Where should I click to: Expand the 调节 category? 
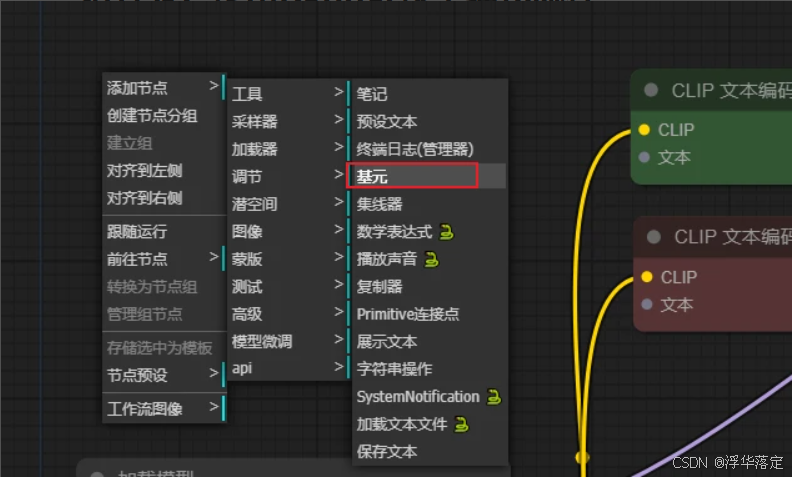[x=288, y=176]
